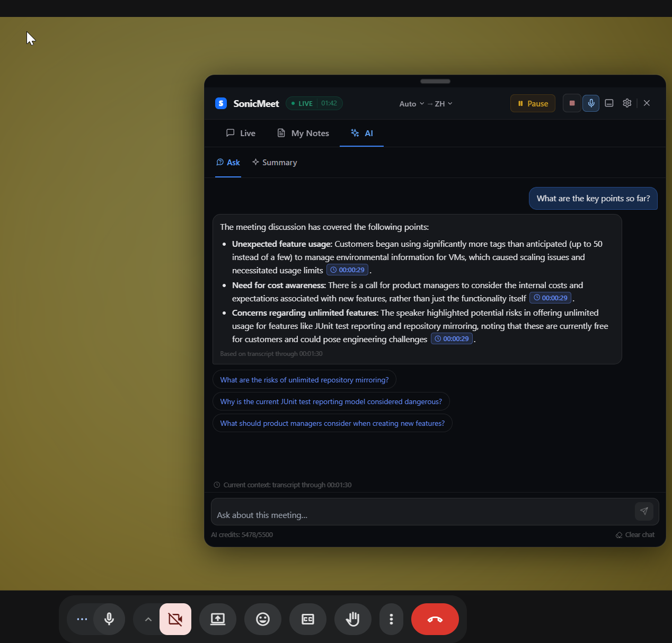
Task: Click the drag handle atop SonicMeet panel
Action: click(x=435, y=81)
